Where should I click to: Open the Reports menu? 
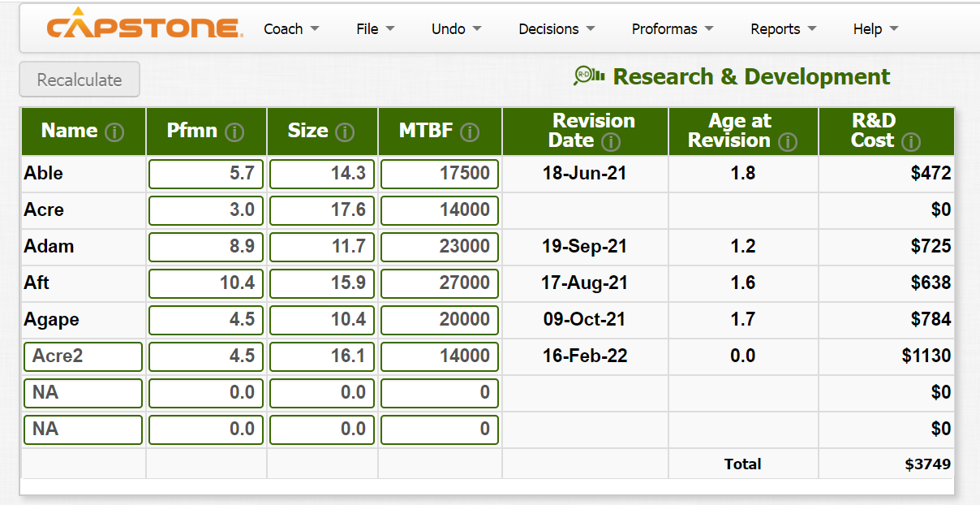[x=783, y=28]
